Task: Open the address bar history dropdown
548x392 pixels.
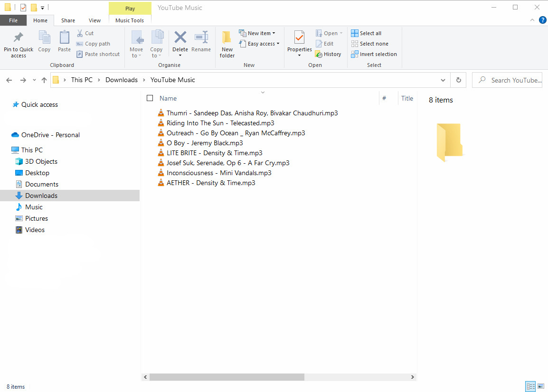Action: 443,80
